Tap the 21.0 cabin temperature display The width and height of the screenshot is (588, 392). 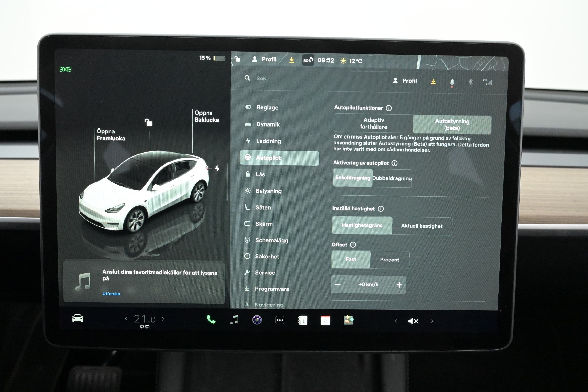[144, 319]
